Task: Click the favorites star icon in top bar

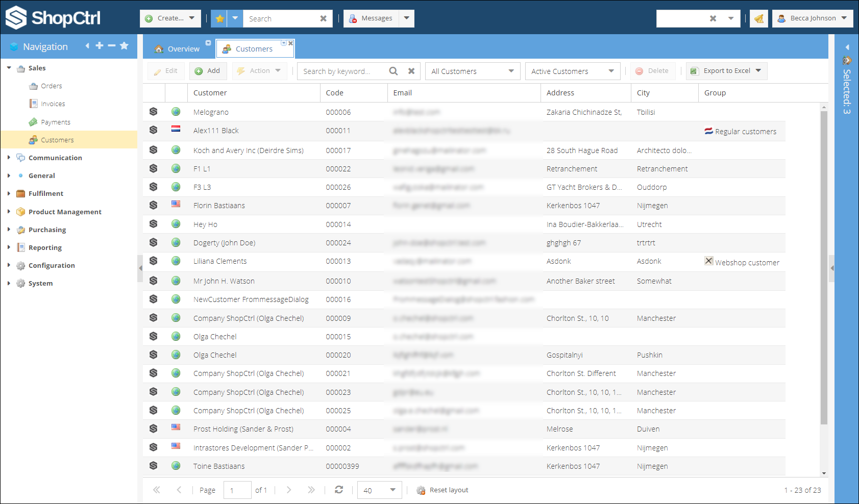Action: tap(219, 18)
